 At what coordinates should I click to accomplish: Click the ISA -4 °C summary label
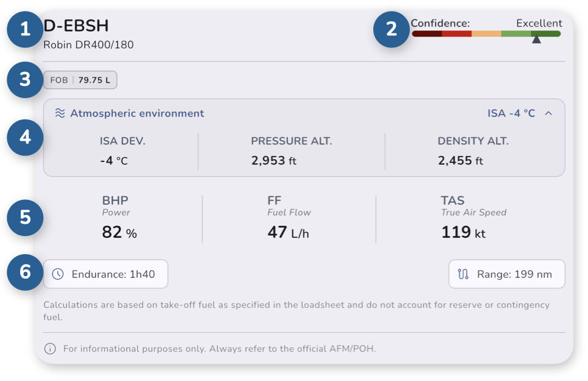point(511,113)
